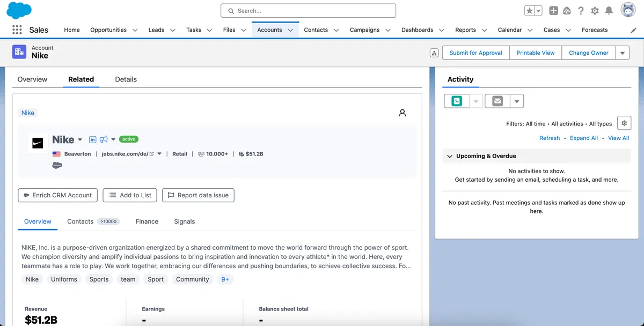Go to the Home nav item
644x326 pixels.
[x=72, y=30]
